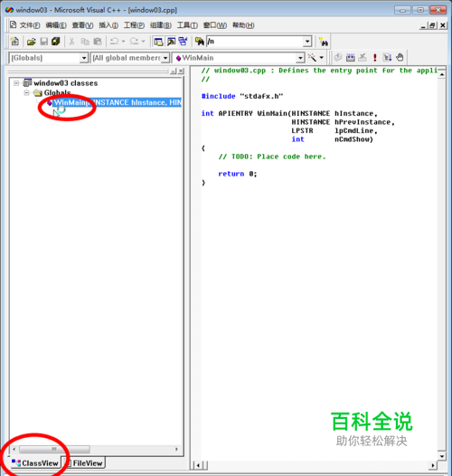Close the window03.cpp document window
452x476 pixels.
click(443, 25)
